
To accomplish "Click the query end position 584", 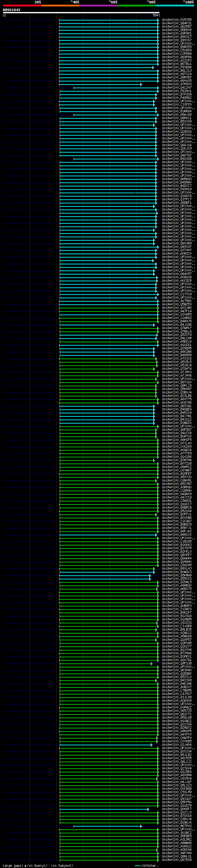I will (155, 15).
